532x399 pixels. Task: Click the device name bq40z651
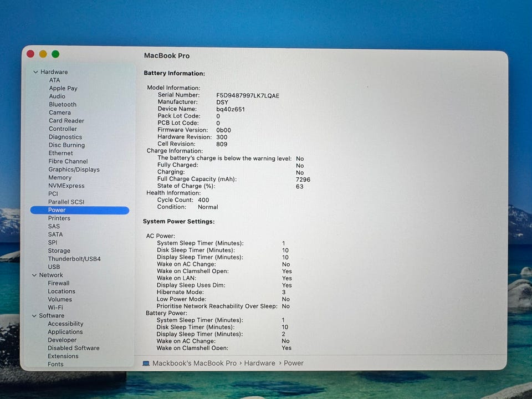point(231,110)
